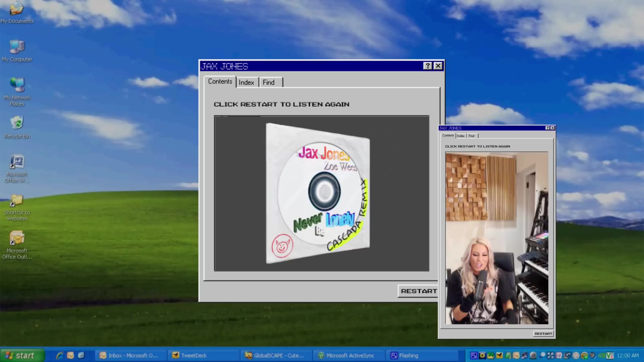Click the green V tray icon
The width and height of the screenshot is (644, 362).
(610, 355)
